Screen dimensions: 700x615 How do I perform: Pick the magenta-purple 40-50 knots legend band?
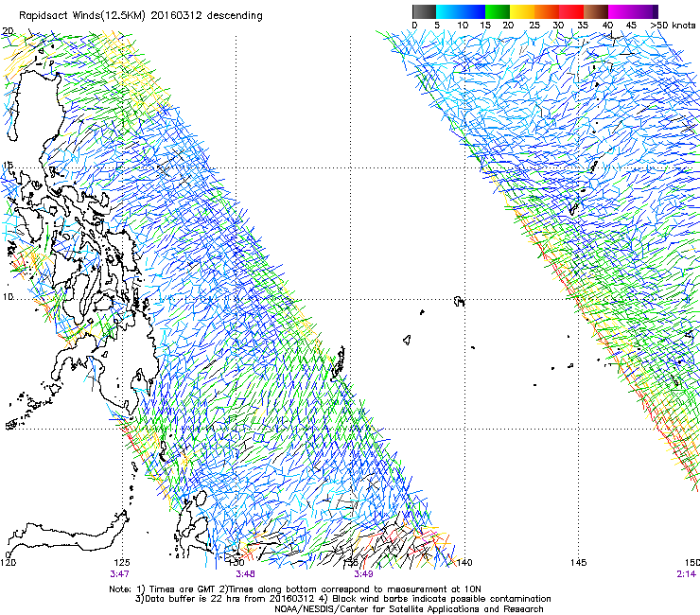633,11
